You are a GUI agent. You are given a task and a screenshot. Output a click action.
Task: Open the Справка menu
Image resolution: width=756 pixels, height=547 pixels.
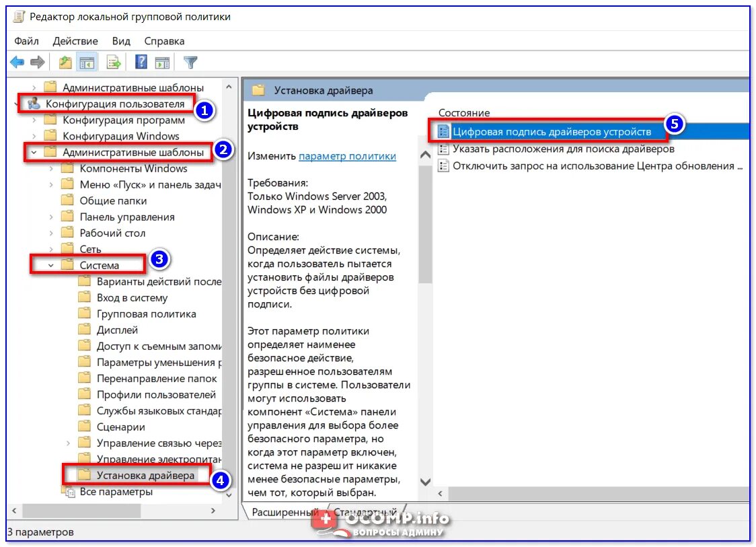click(x=164, y=41)
